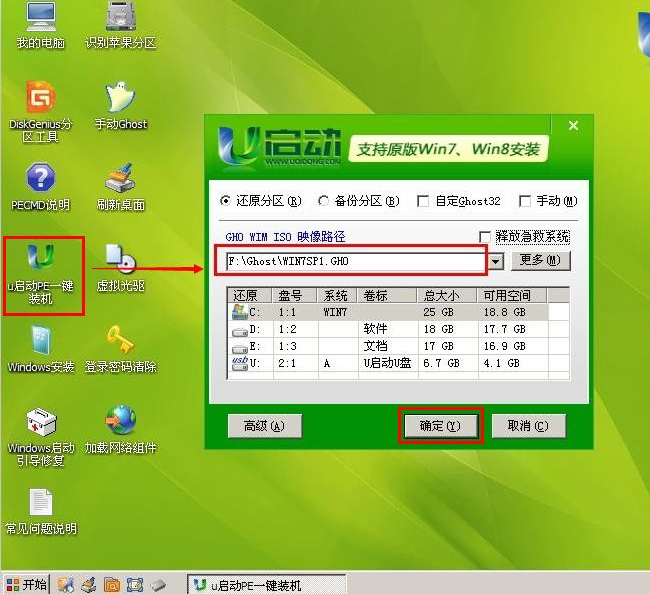Open the PECMD说明 help icon
Image resolution: width=650 pixels, height=594 pixels.
coord(40,180)
